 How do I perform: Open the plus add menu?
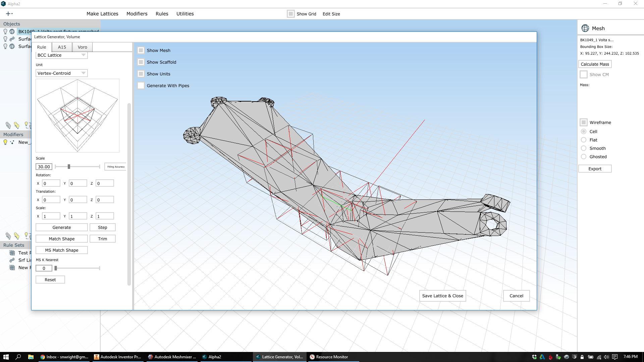click(9, 14)
